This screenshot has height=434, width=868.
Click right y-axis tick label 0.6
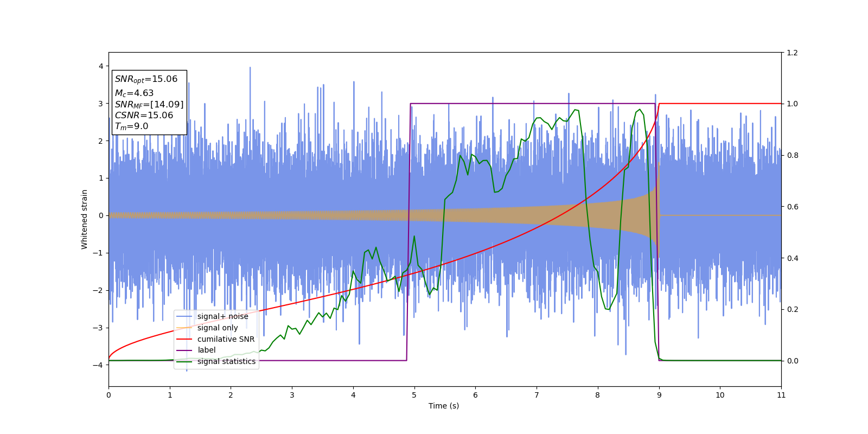[792, 207]
